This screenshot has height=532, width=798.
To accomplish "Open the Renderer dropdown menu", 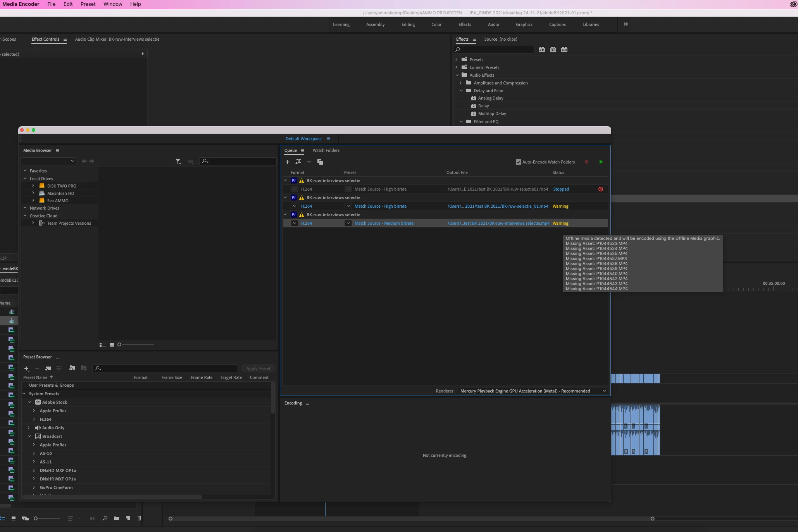I will (x=533, y=391).
